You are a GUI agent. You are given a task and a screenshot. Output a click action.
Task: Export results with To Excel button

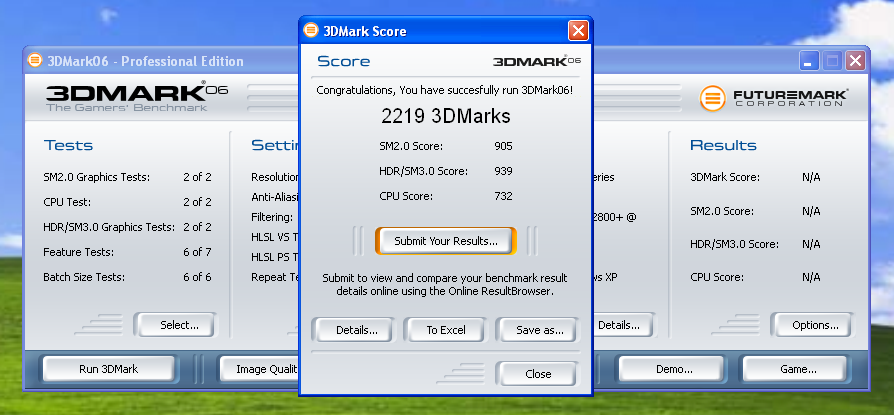tap(445, 329)
